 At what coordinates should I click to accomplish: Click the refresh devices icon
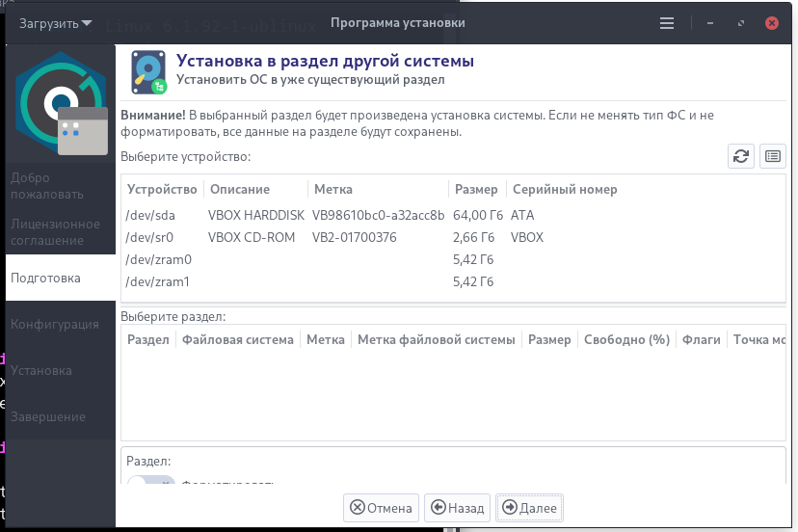point(740,156)
